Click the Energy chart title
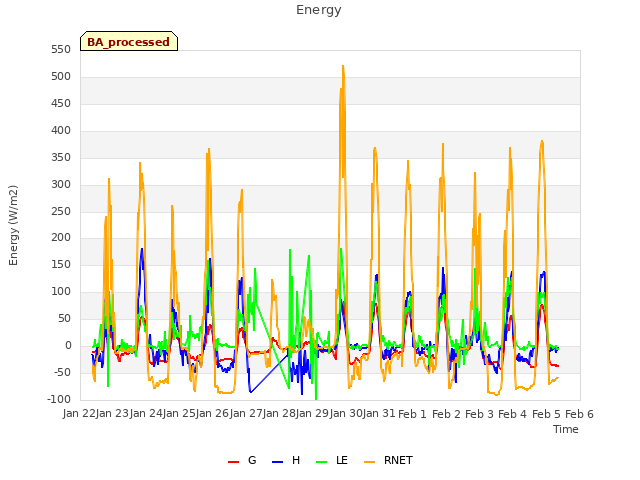 tap(319, 10)
